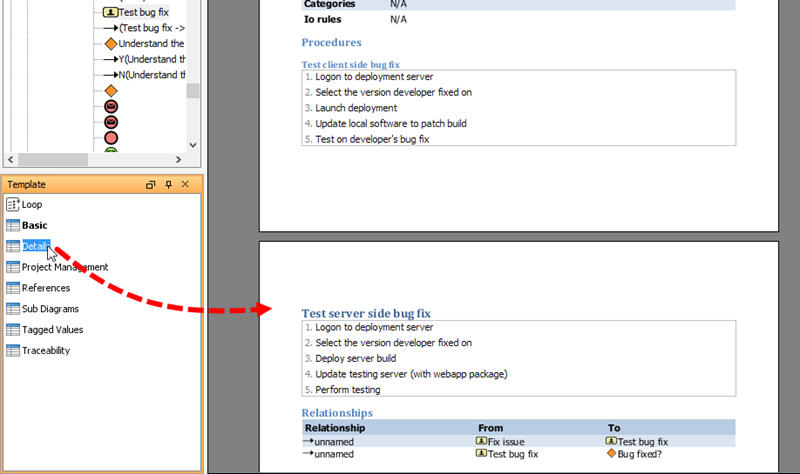Click the 'N(Understand' flow tree item
Screen dimensions: 800x474
(151, 75)
